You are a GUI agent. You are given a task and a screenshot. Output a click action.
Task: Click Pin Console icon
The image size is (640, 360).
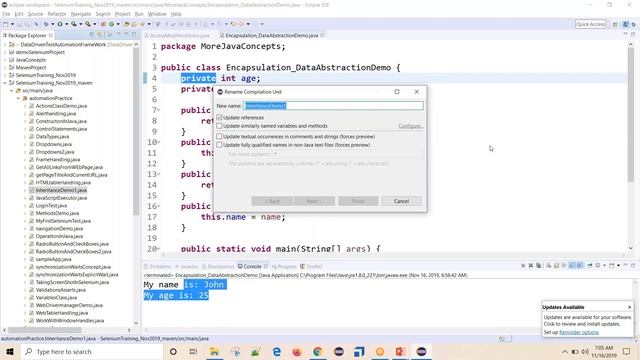click(590, 266)
